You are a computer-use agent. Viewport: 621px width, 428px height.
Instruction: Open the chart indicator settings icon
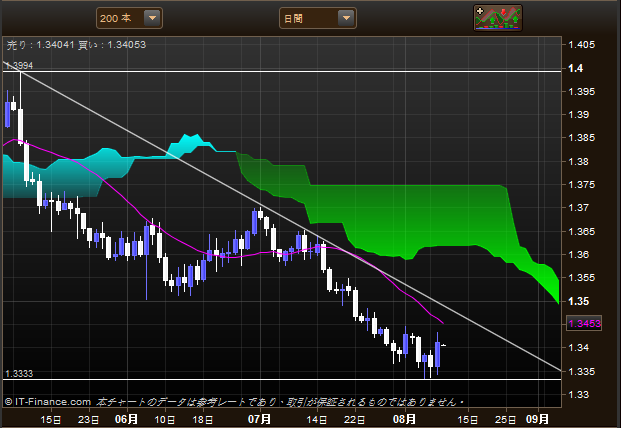click(x=498, y=18)
